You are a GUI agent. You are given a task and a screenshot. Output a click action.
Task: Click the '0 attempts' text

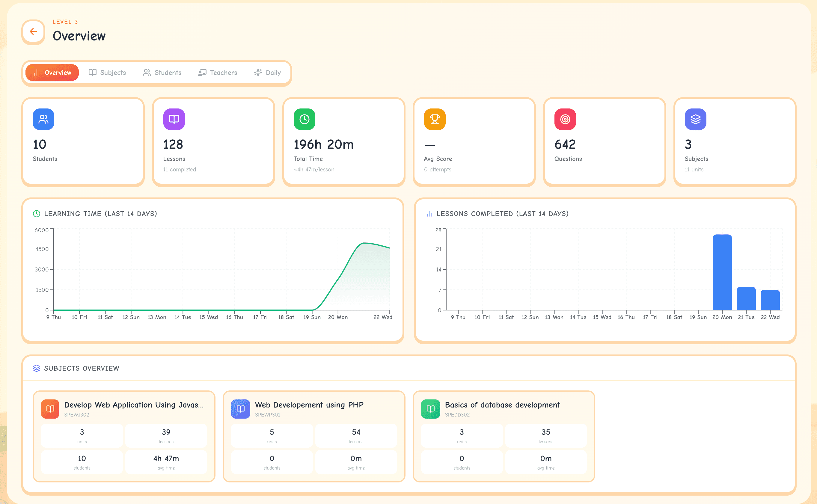coord(437,170)
